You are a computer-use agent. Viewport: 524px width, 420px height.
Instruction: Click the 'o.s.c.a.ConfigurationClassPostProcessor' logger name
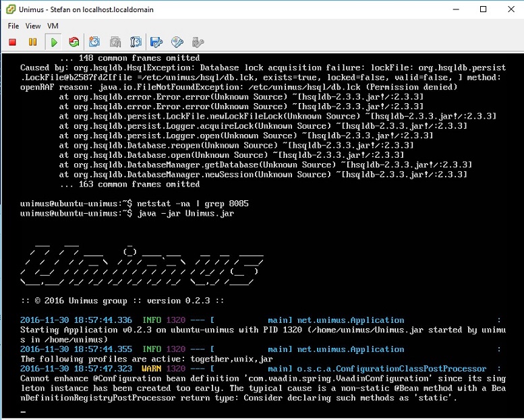392,369
